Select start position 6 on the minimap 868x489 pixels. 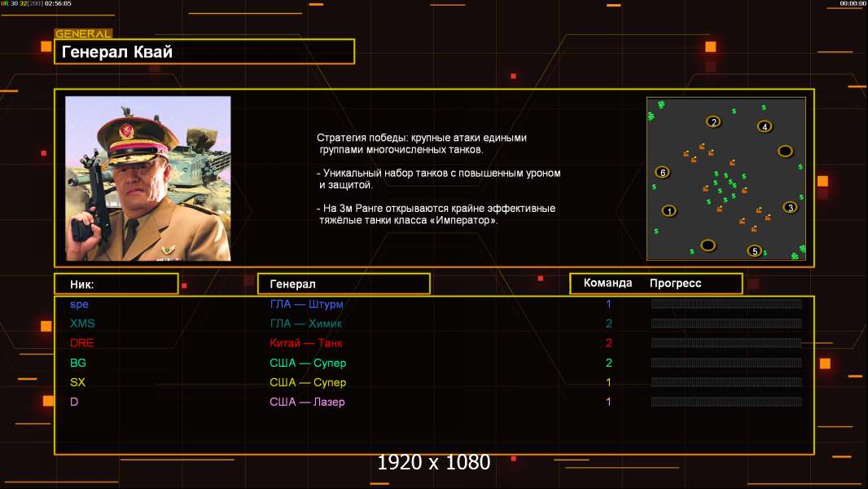663,172
